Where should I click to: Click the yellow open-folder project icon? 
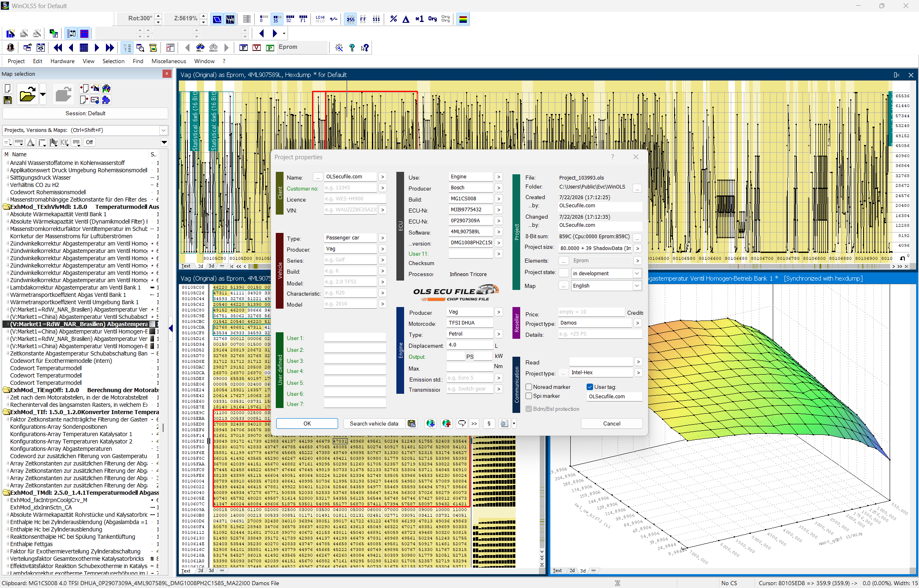pyautogui.click(x=27, y=94)
